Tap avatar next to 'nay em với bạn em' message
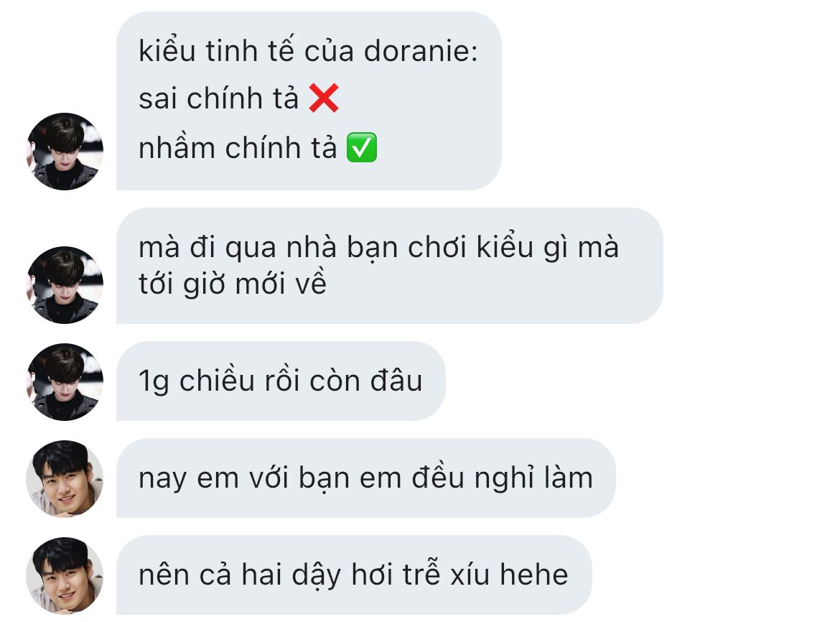840x622 pixels. coord(65,478)
